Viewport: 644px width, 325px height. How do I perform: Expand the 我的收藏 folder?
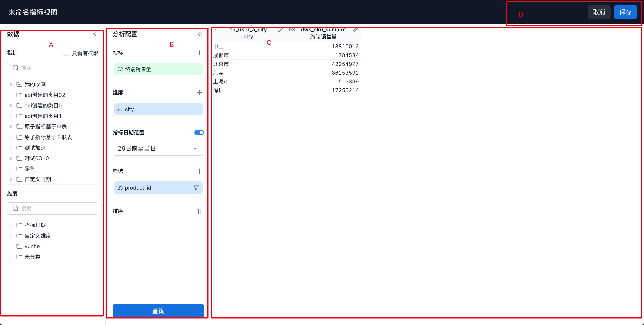[x=11, y=84]
